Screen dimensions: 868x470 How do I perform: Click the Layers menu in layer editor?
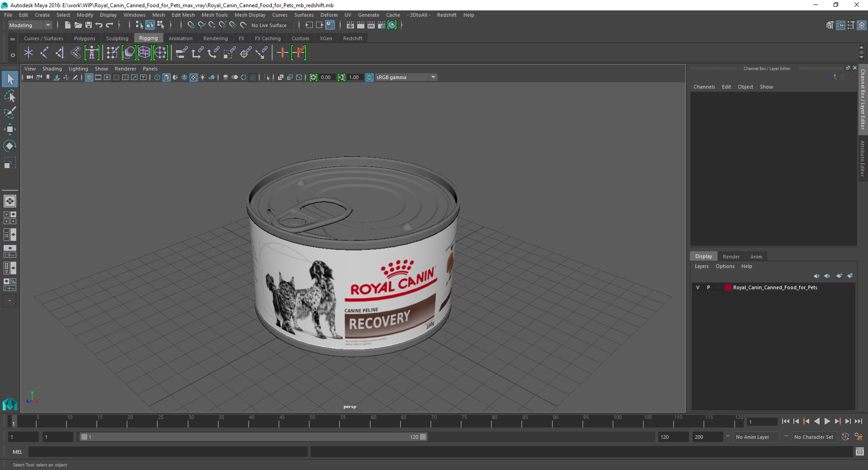click(702, 266)
